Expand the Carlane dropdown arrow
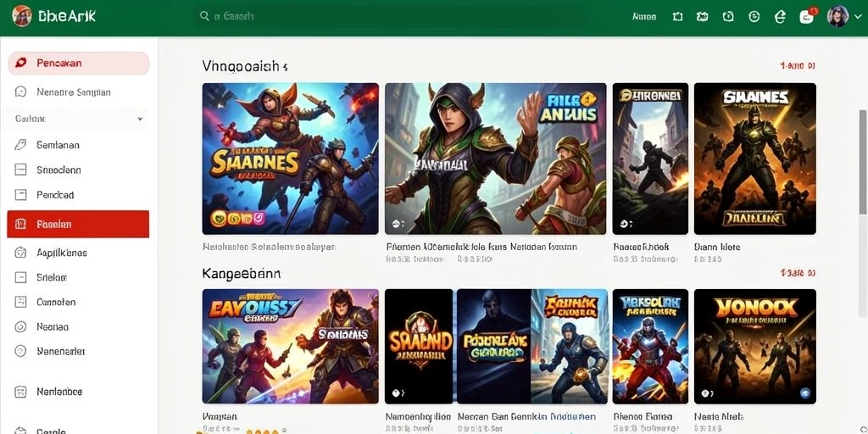Image resolution: width=868 pixels, height=434 pixels. 140,119
